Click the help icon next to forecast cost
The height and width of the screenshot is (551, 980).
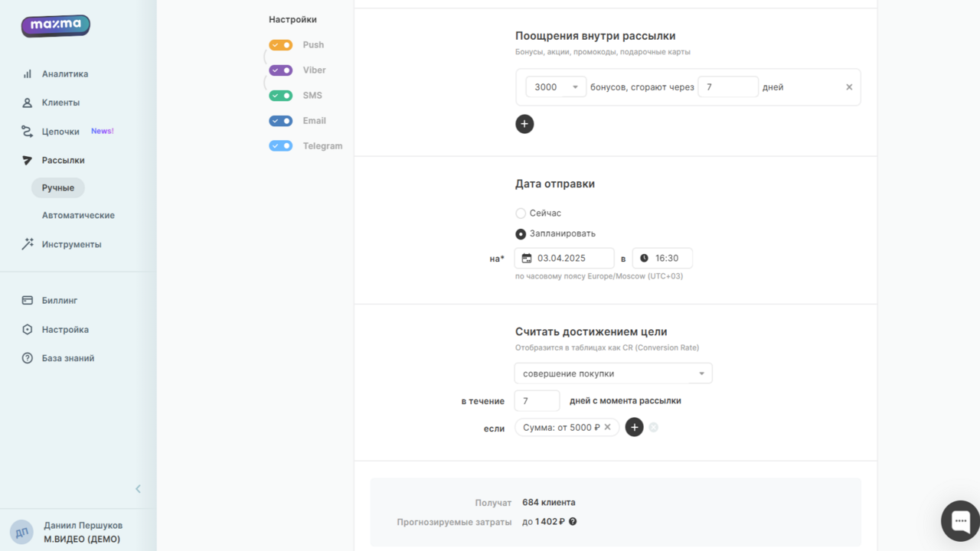coord(573,522)
